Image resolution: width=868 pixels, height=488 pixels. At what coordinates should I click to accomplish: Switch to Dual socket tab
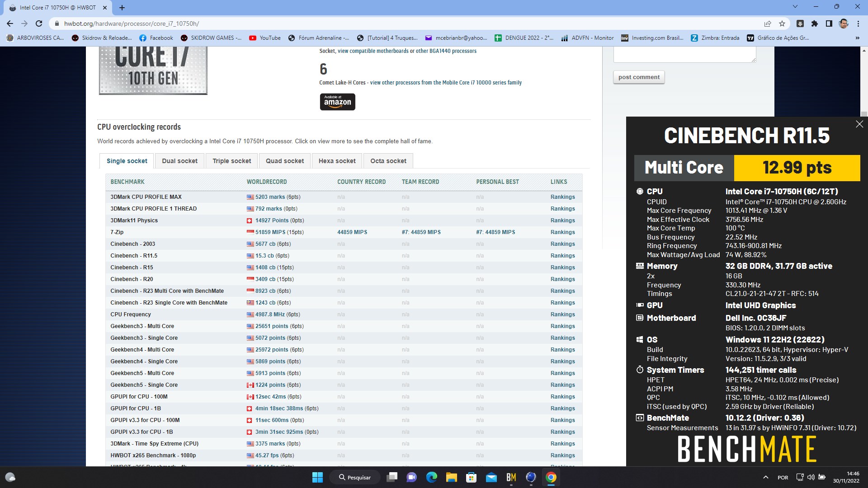click(179, 161)
